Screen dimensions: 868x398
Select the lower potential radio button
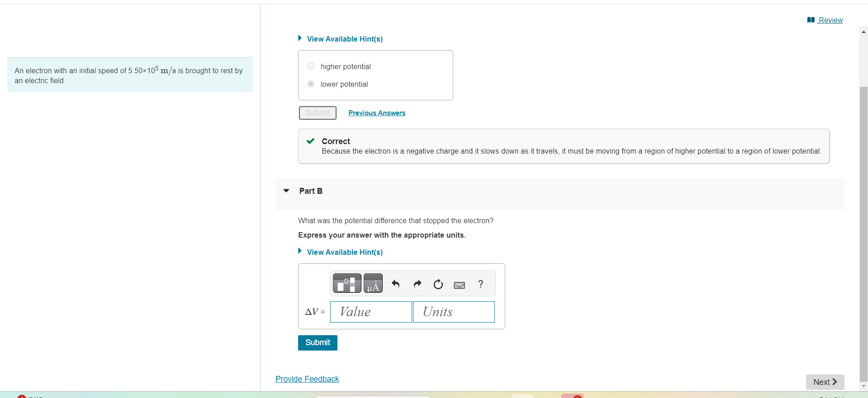coord(311,84)
